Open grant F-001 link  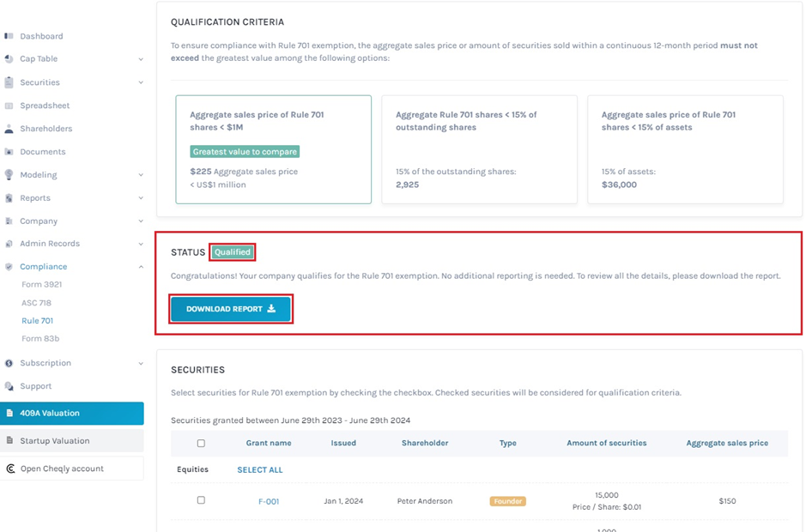click(269, 501)
